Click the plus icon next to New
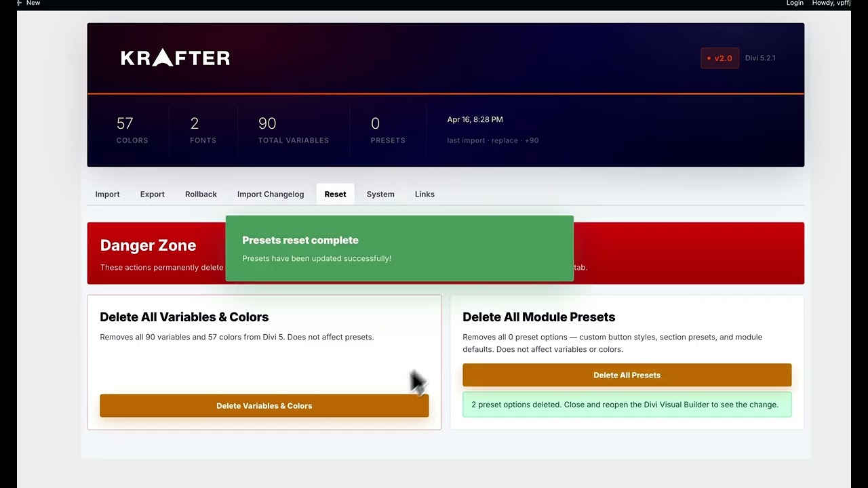868x488 pixels. tap(20, 3)
